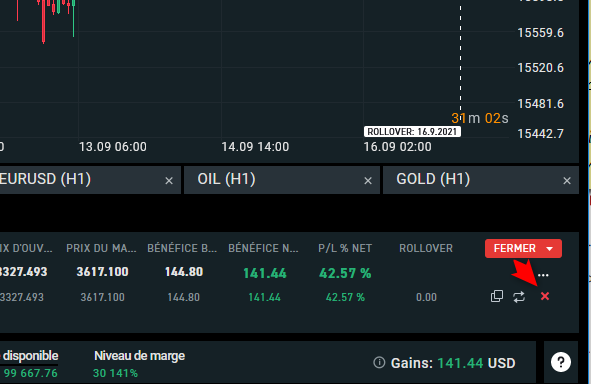Click the info icon beside Gains
The height and width of the screenshot is (384, 591).
(x=379, y=363)
